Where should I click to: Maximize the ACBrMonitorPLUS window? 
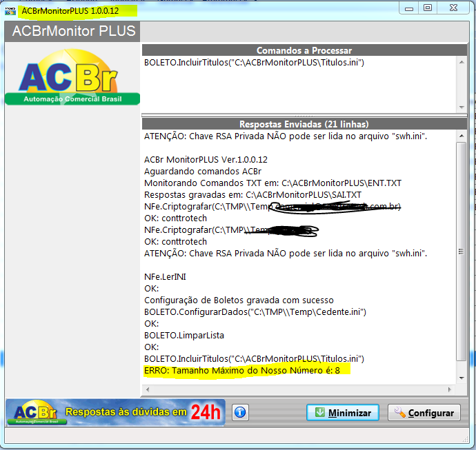[x=428, y=8]
